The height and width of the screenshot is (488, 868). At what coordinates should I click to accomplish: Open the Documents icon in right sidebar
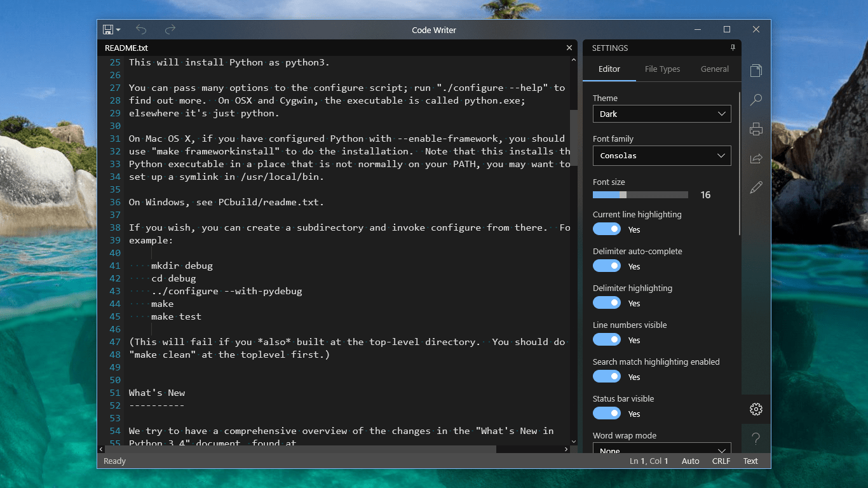pos(756,70)
